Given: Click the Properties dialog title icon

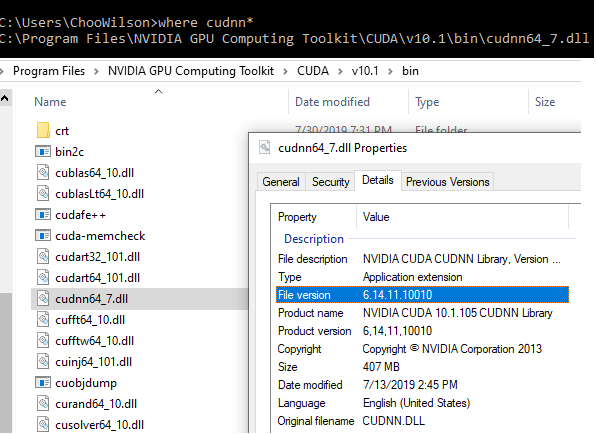Looking at the screenshot, I should click(x=265, y=147).
